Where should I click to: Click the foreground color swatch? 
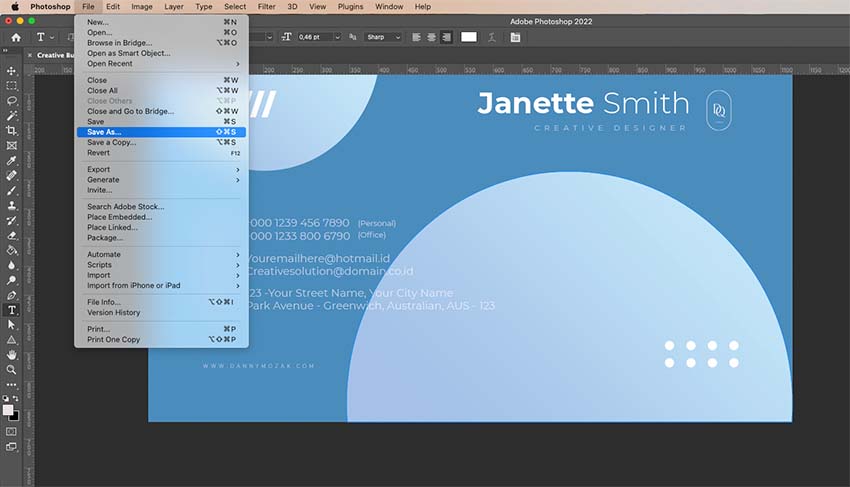pyautogui.click(x=8, y=410)
